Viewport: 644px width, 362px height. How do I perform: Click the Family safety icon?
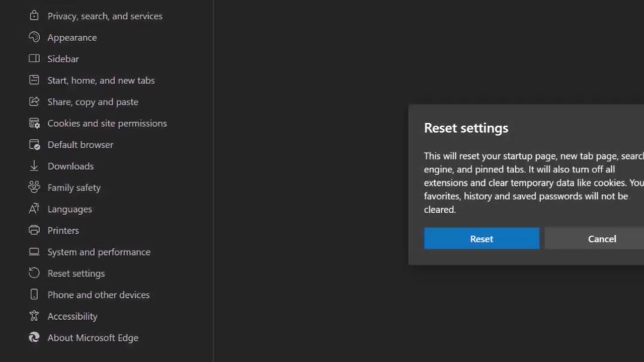34,188
